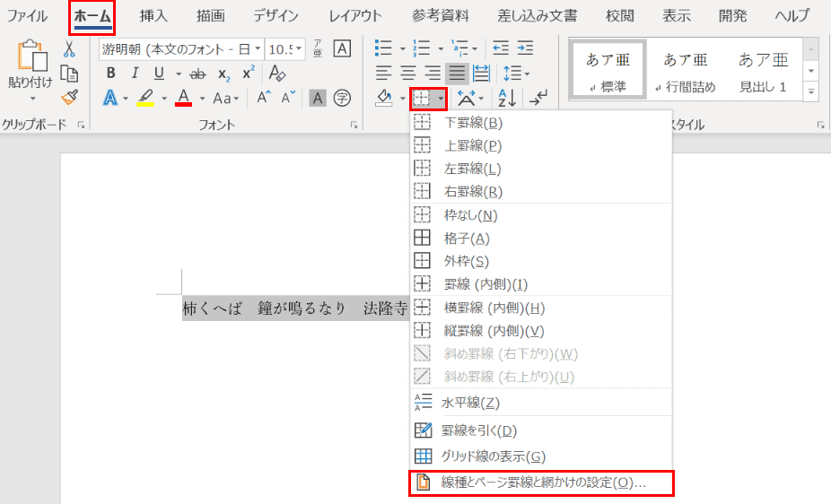The height and width of the screenshot is (504, 831).
Task: Switch to the デザイン tab
Action: click(276, 16)
